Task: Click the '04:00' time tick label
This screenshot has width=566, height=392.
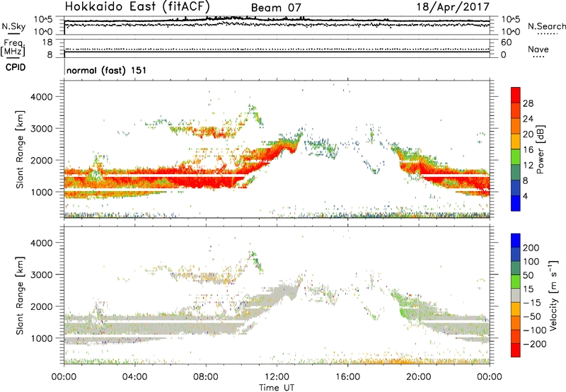Action: [134, 377]
